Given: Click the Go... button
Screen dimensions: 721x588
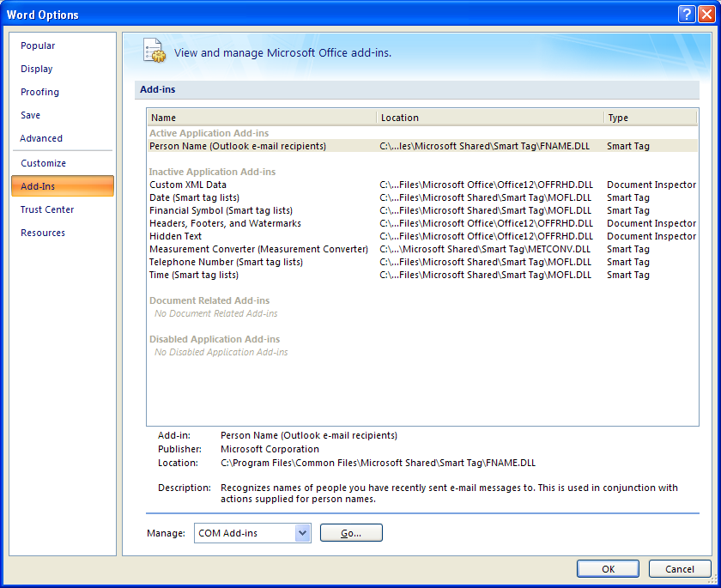Looking at the screenshot, I should click(x=351, y=533).
